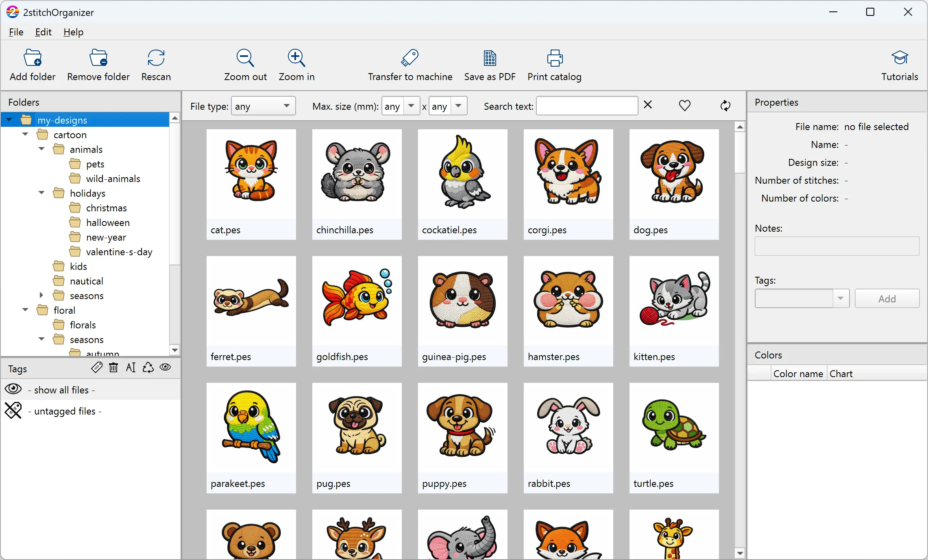The image size is (928, 560).
Task: Click the folder icon next to pets
Action: [x=75, y=164]
